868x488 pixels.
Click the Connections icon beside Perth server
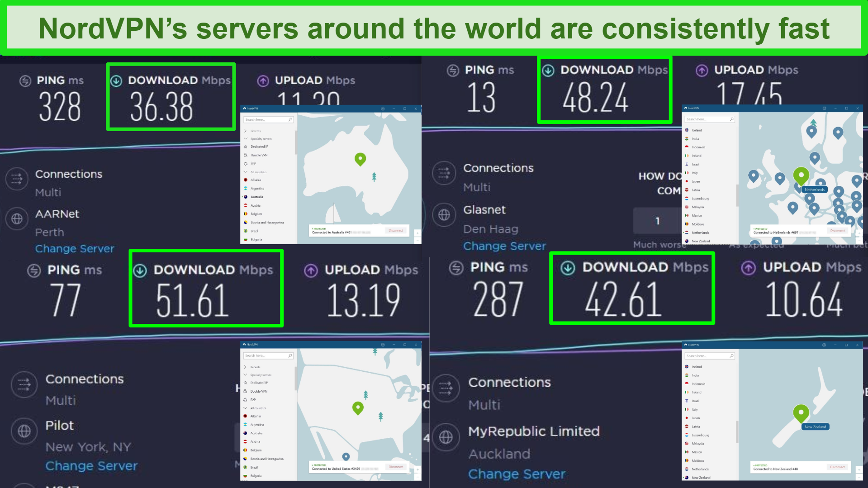[17, 179]
